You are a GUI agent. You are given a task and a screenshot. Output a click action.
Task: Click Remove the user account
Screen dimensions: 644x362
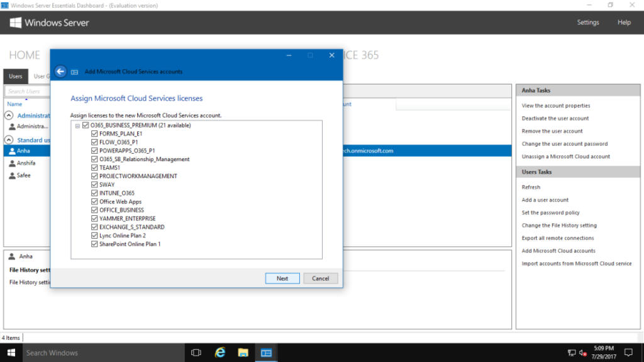click(x=552, y=131)
